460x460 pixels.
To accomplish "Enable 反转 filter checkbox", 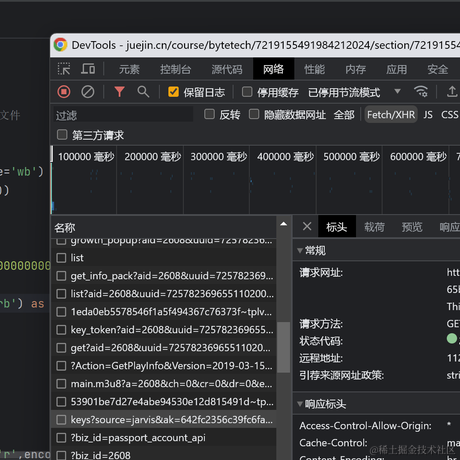I will point(209,114).
